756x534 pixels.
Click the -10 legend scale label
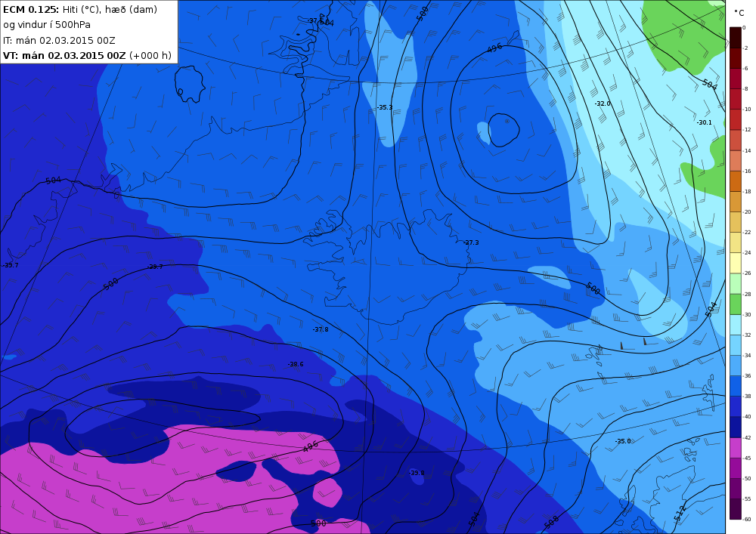pos(747,110)
